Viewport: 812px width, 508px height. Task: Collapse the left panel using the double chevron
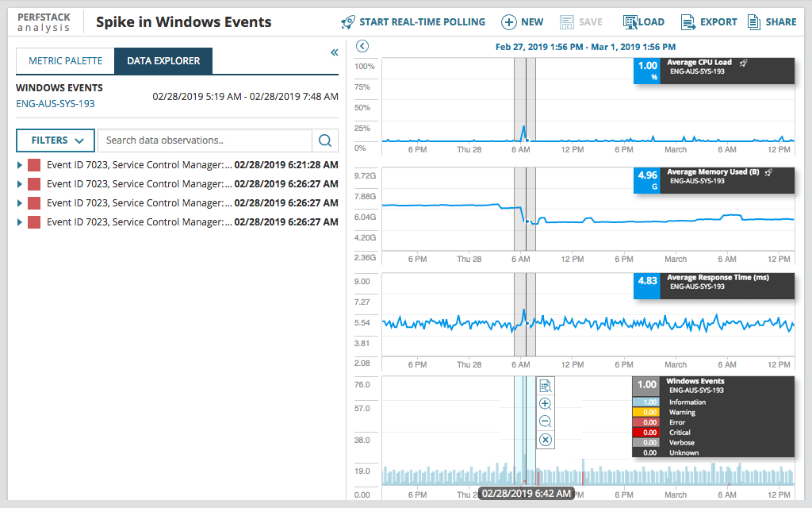pos(334,52)
